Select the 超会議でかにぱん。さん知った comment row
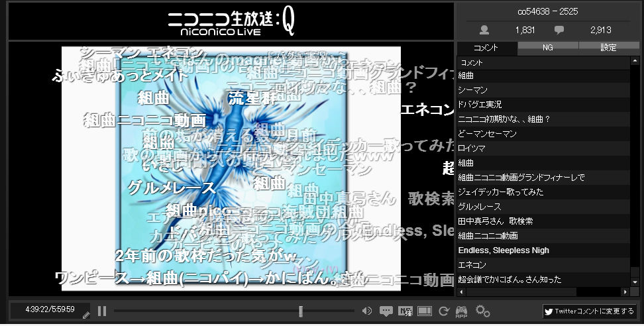The height and width of the screenshot is (326, 644). [543, 280]
